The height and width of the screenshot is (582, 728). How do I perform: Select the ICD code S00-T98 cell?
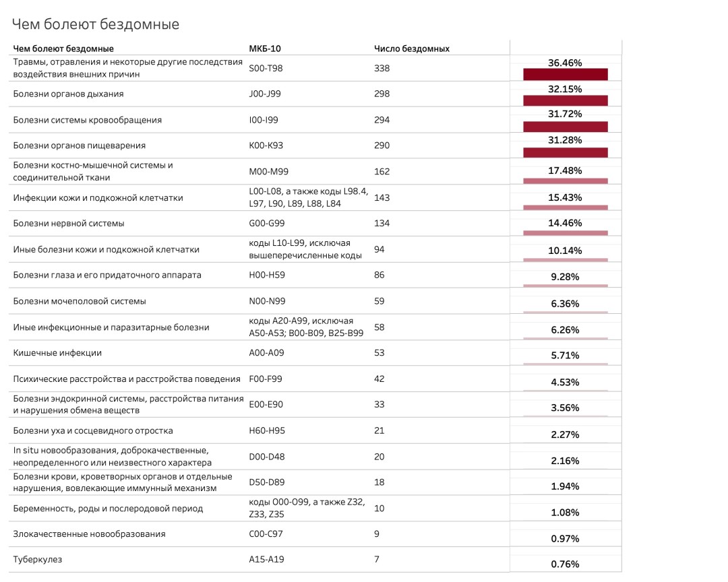click(267, 68)
